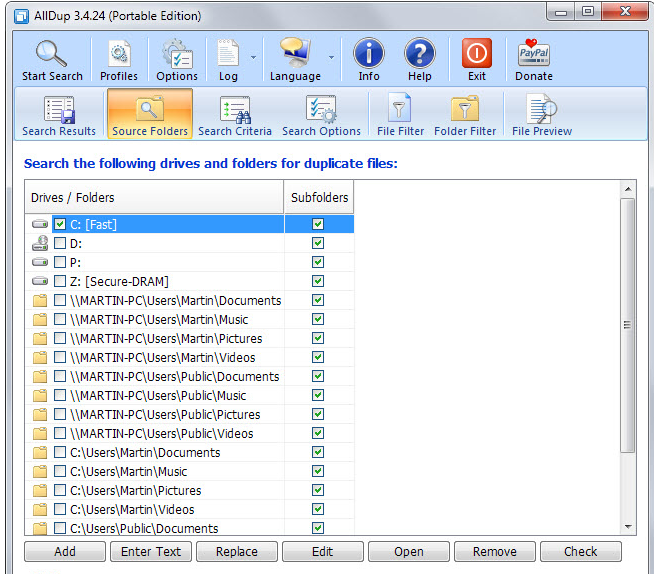The width and height of the screenshot is (654, 574).
Task: Click the Remove button
Action: pyautogui.click(x=494, y=552)
